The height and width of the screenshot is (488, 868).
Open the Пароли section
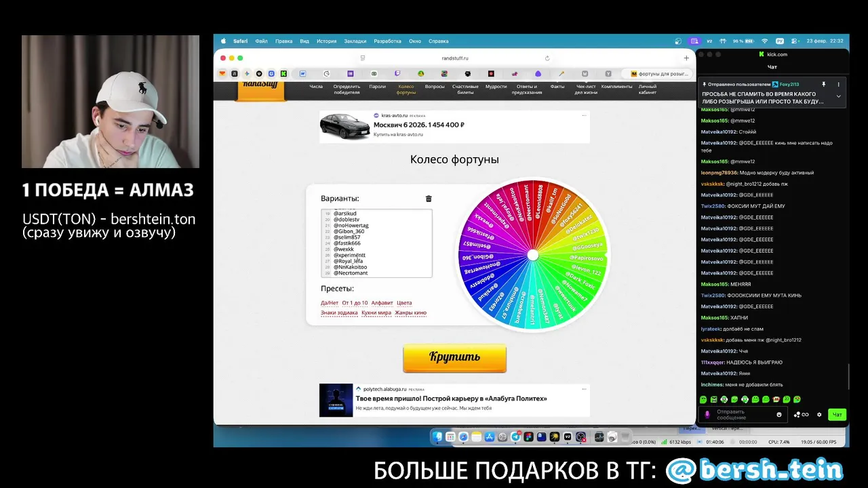coord(377,87)
